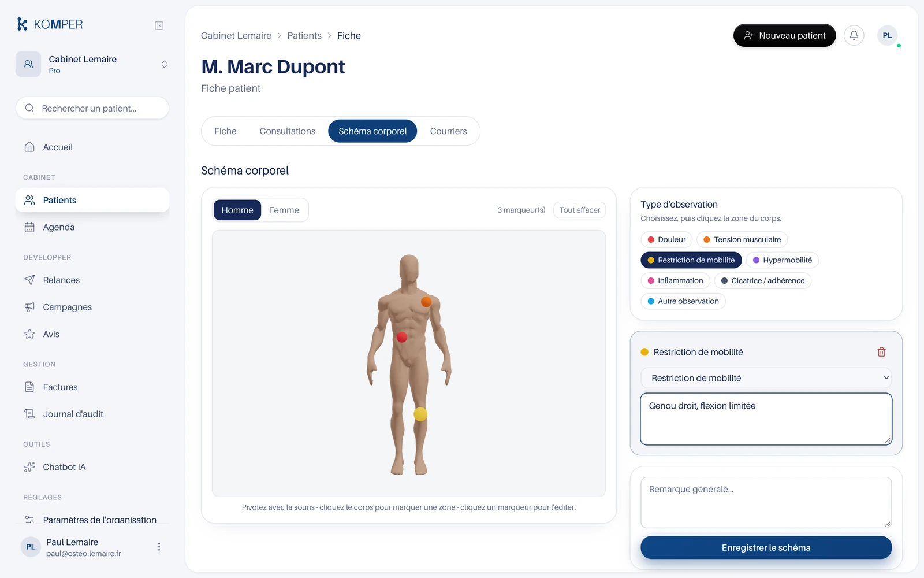Select the Schéma corporel tab
924x578 pixels.
372,131
